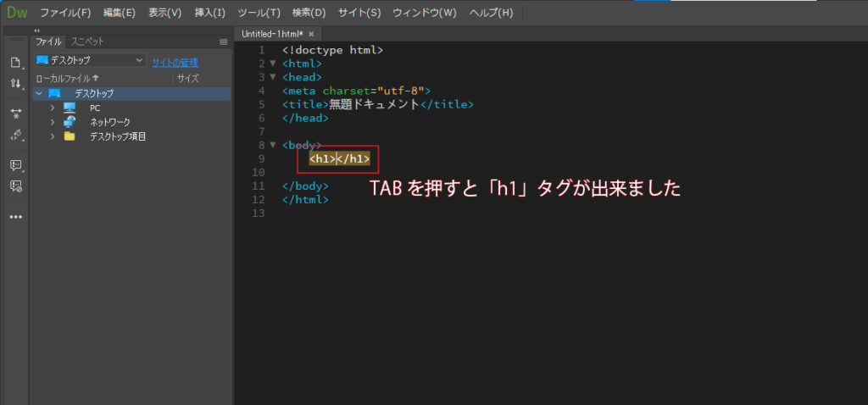Click line number 10 in gutter

(258, 173)
